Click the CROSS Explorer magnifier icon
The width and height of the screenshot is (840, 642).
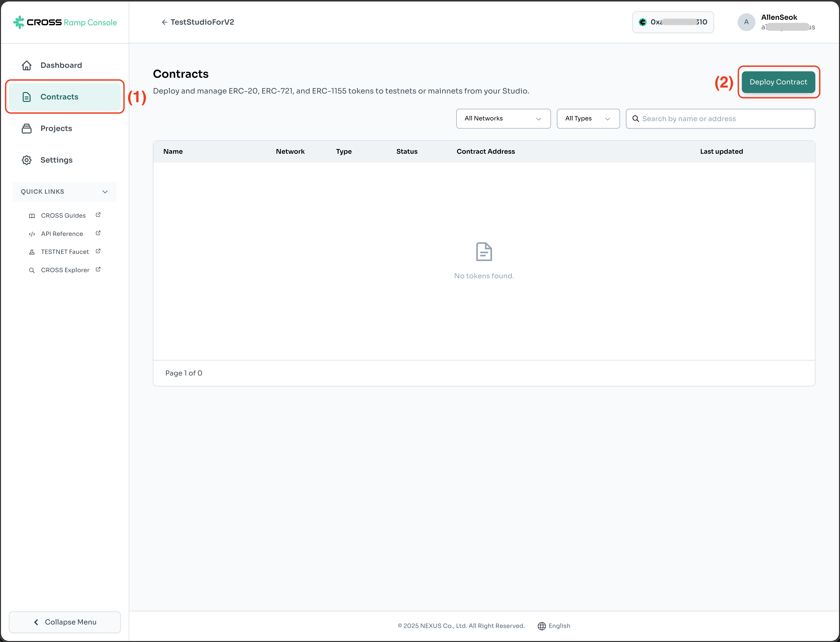click(32, 270)
